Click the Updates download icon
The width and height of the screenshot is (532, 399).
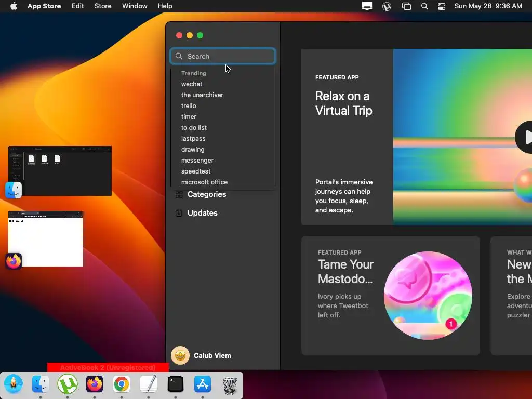[179, 212]
